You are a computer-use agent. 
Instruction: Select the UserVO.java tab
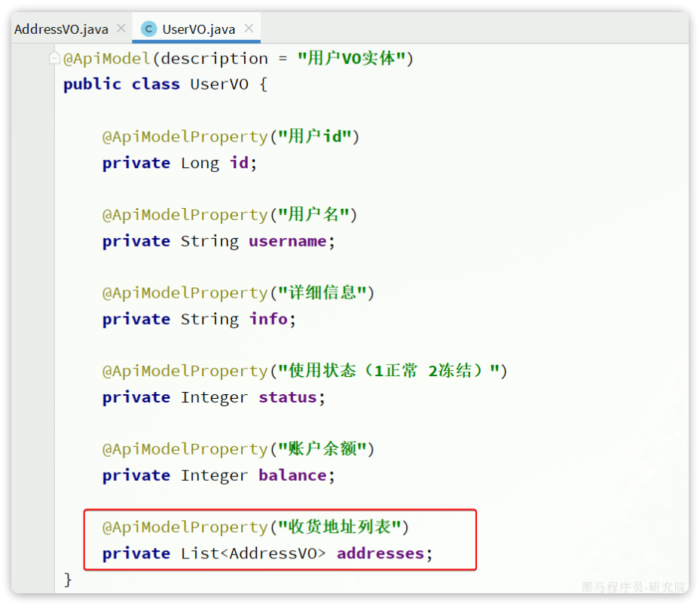point(198,29)
